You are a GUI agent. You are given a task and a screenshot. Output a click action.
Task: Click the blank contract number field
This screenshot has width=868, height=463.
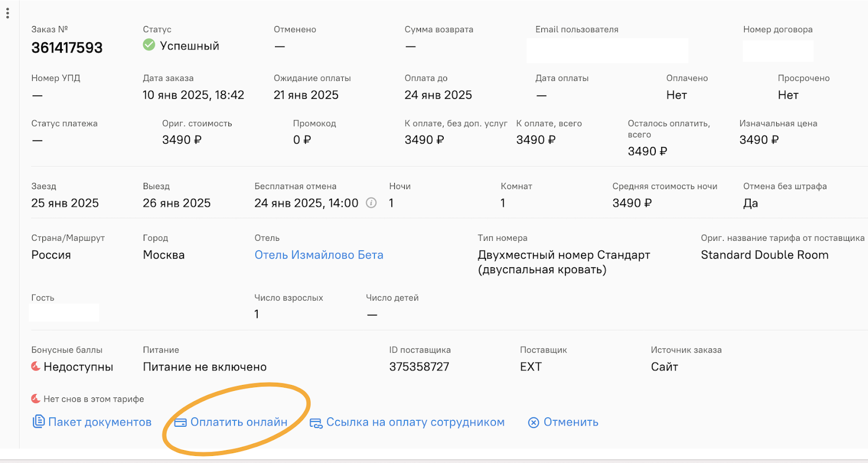point(778,51)
